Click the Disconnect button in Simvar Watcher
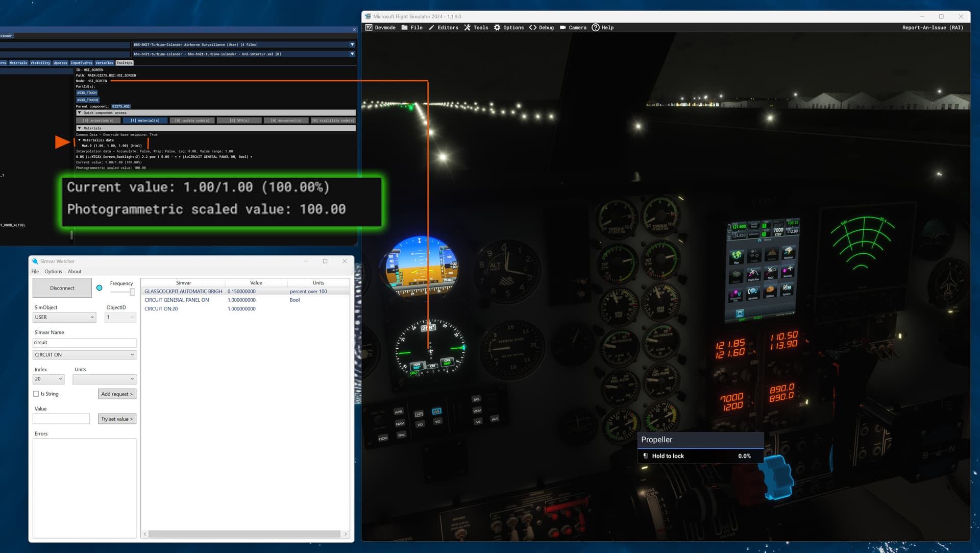 pyautogui.click(x=62, y=288)
